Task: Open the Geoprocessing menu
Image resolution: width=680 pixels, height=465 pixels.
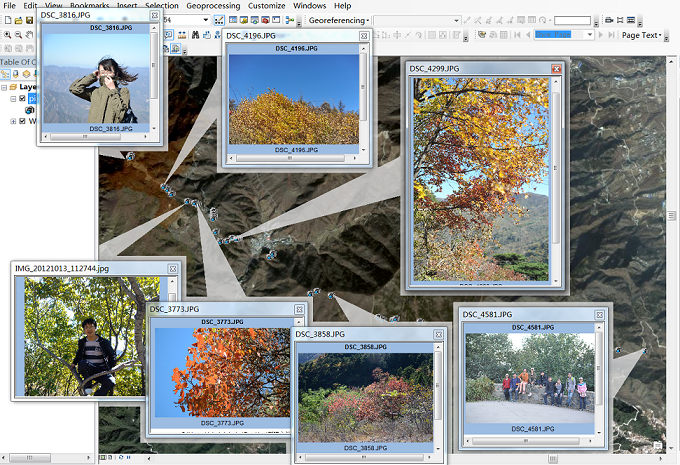Action: (x=213, y=6)
